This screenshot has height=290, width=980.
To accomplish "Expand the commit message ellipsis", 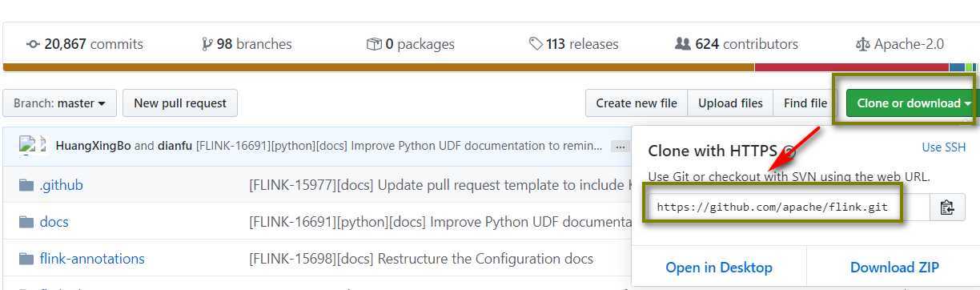I will point(620,146).
